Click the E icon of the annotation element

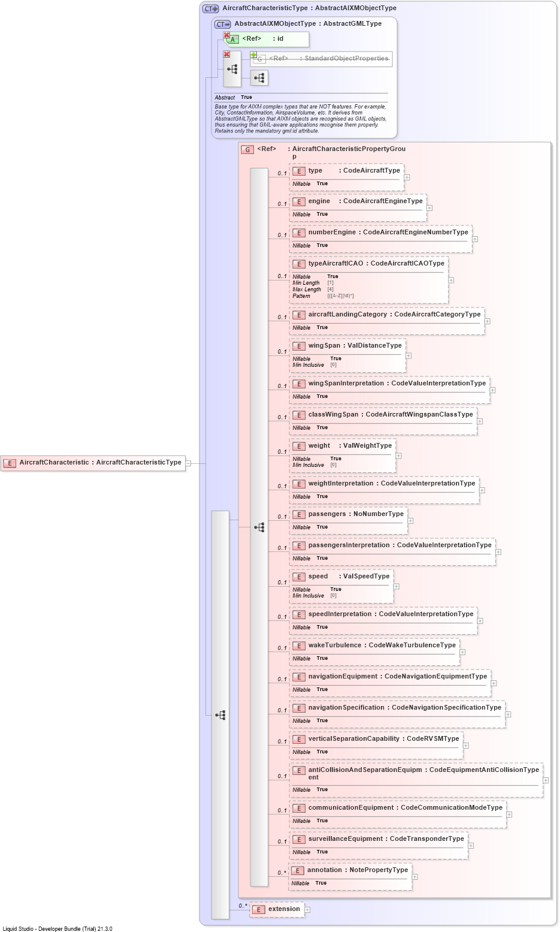coord(298,870)
